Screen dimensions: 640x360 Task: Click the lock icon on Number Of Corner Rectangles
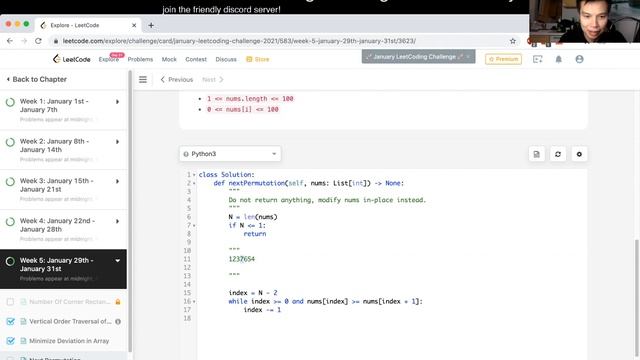pyautogui.click(x=118, y=302)
